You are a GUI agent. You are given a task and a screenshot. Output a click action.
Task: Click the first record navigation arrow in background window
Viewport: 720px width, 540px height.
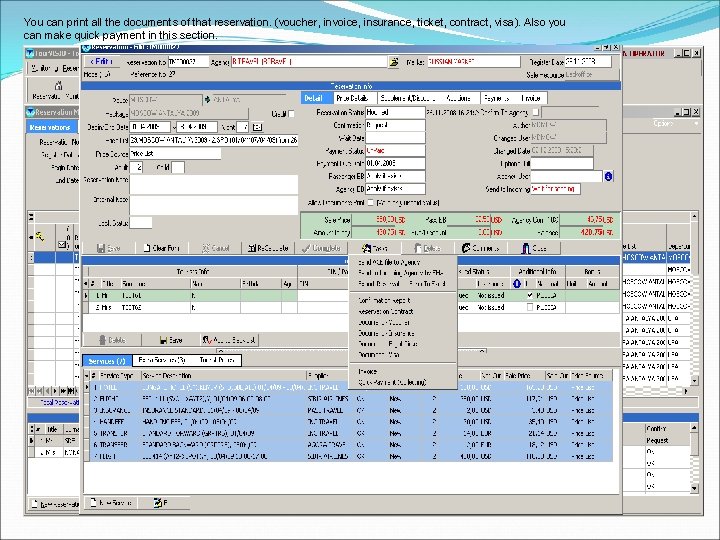tap(31, 391)
